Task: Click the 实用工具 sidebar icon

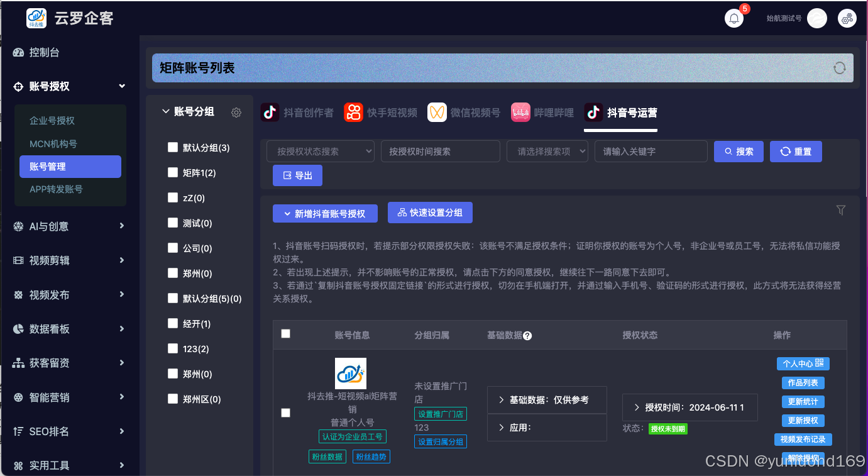Action: click(18, 465)
